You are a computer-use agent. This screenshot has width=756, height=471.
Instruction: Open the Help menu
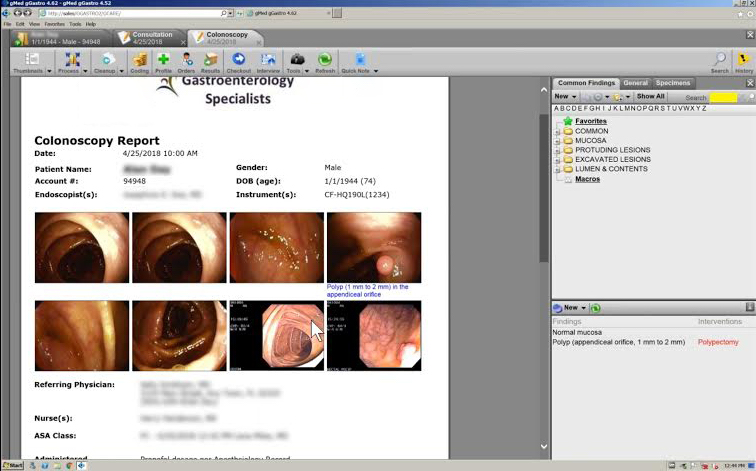point(91,24)
